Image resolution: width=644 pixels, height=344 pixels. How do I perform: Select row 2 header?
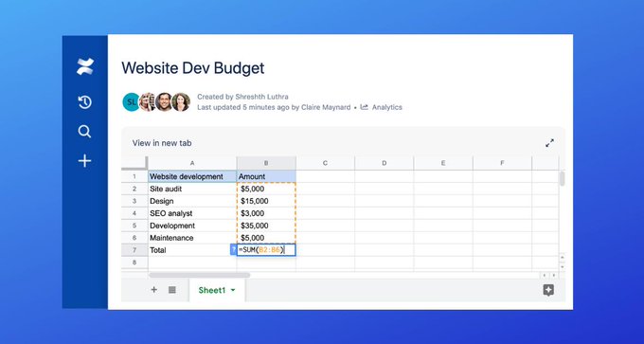(134, 189)
